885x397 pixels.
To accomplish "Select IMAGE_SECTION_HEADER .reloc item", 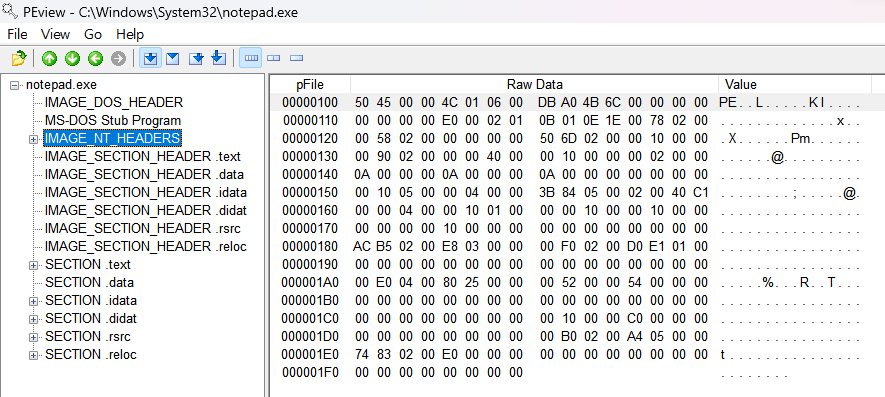I will (x=146, y=247).
